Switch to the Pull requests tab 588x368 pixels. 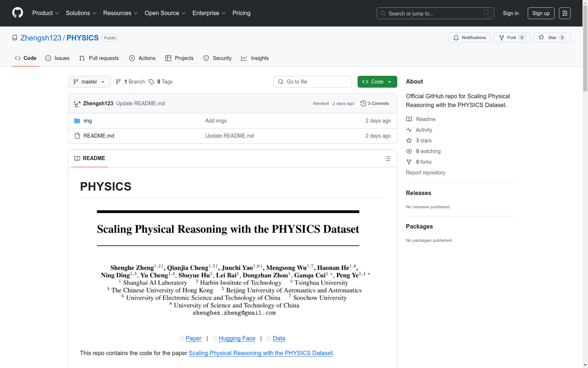click(99, 58)
